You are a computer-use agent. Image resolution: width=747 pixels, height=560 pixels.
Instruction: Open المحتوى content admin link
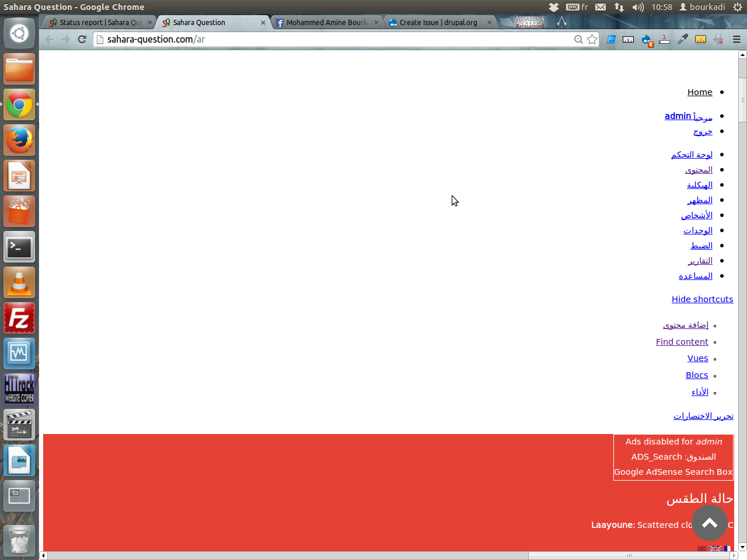699,170
